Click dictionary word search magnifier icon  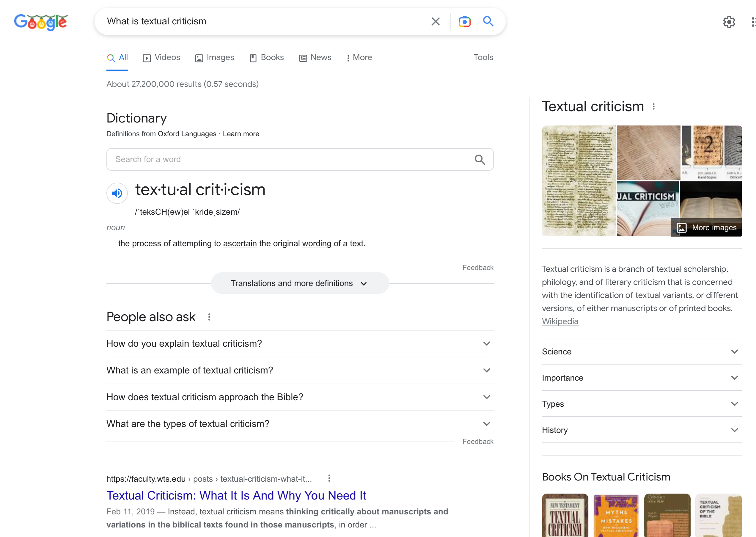click(x=480, y=160)
